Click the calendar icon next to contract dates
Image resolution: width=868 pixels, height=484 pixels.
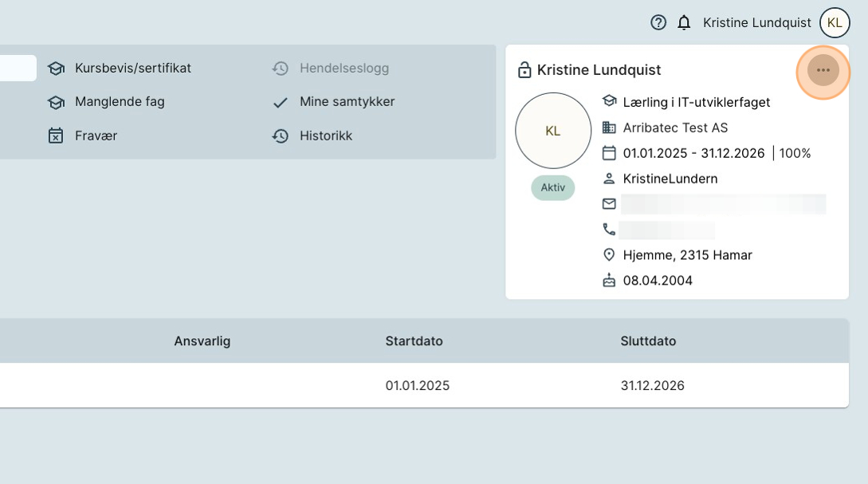pos(609,153)
